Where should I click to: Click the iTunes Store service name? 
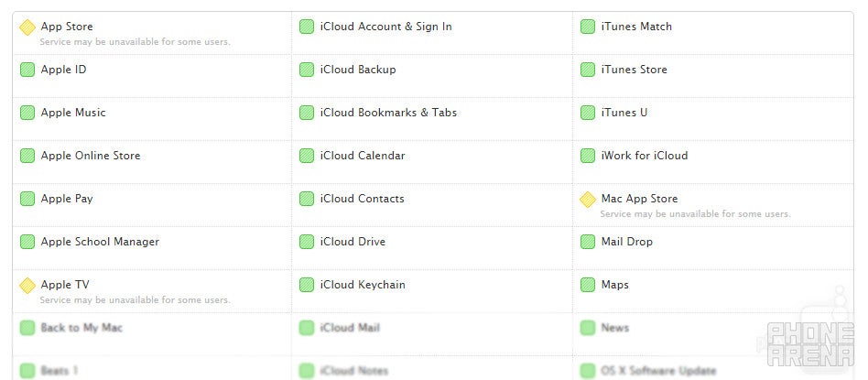(x=634, y=70)
